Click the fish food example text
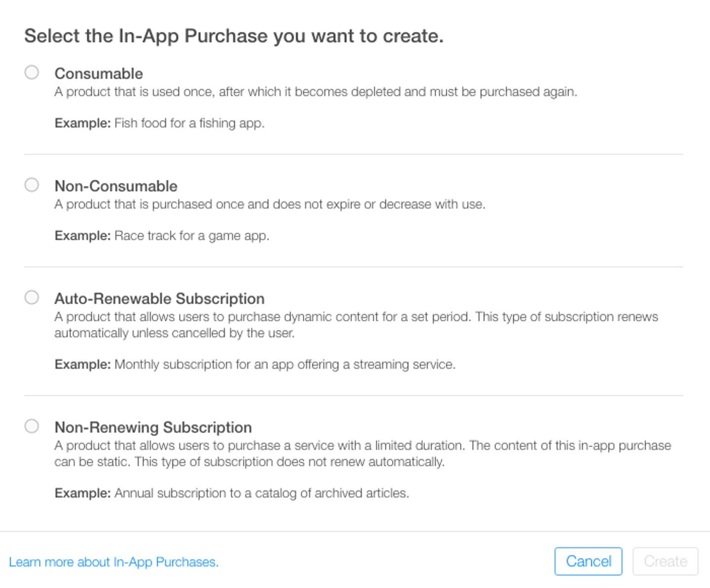710x588 pixels. coord(159,123)
